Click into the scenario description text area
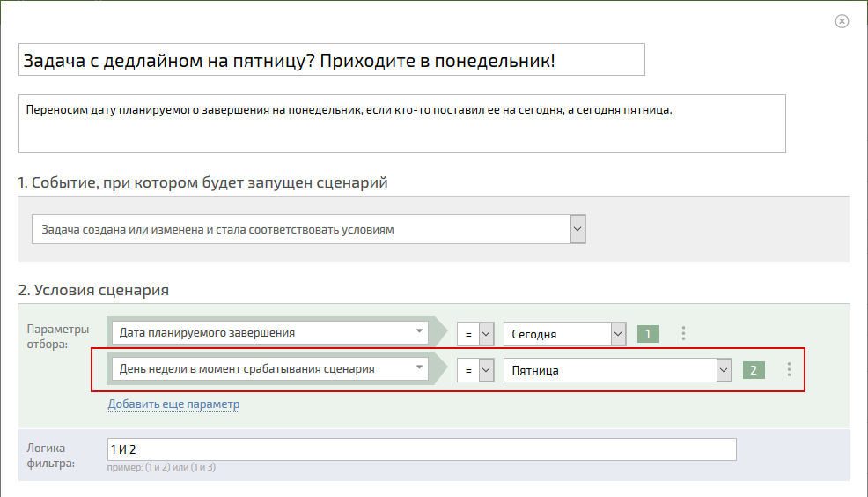The image size is (868, 497). (402, 123)
